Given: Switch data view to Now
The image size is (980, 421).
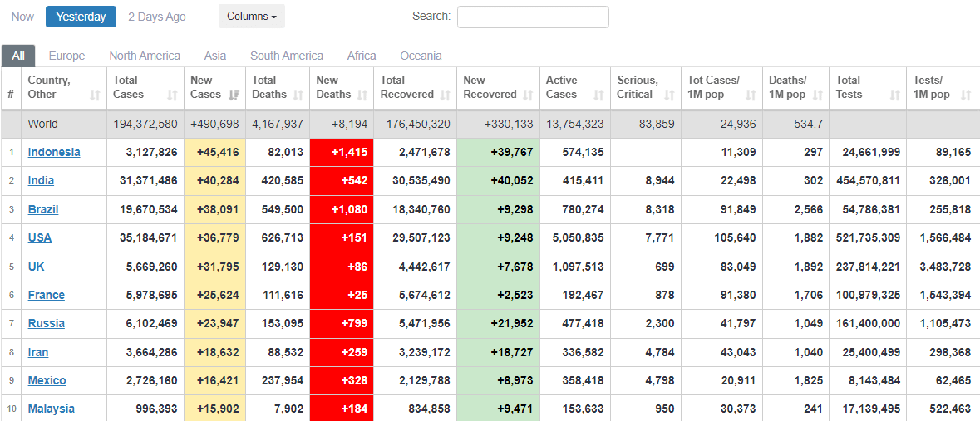Looking at the screenshot, I should [x=22, y=17].
